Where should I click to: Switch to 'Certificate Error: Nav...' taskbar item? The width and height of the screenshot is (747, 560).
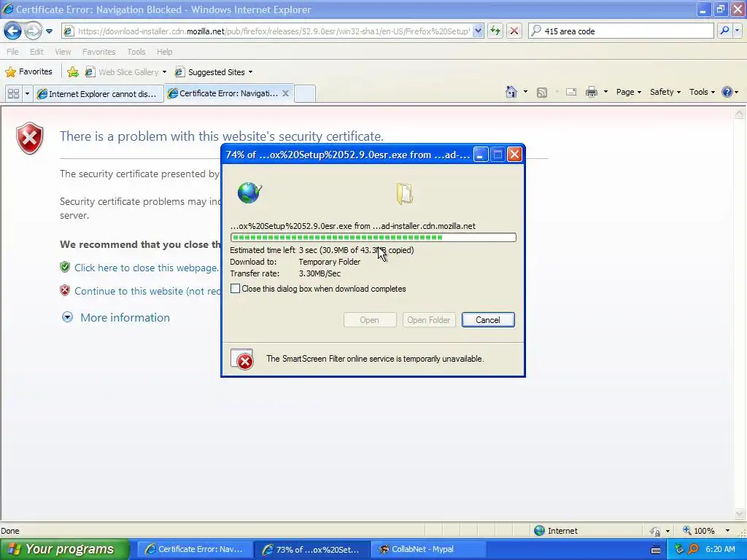click(x=194, y=549)
